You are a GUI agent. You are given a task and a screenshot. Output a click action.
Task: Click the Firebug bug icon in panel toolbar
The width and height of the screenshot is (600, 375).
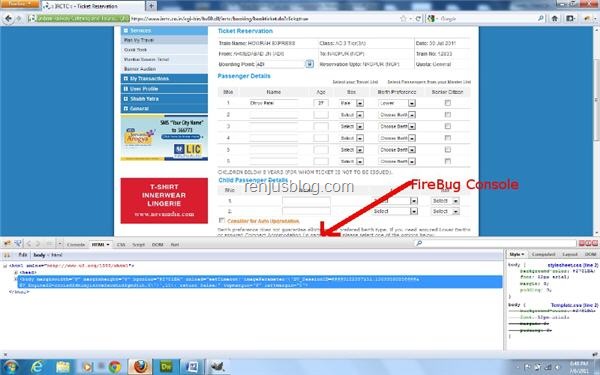pos(7,244)
